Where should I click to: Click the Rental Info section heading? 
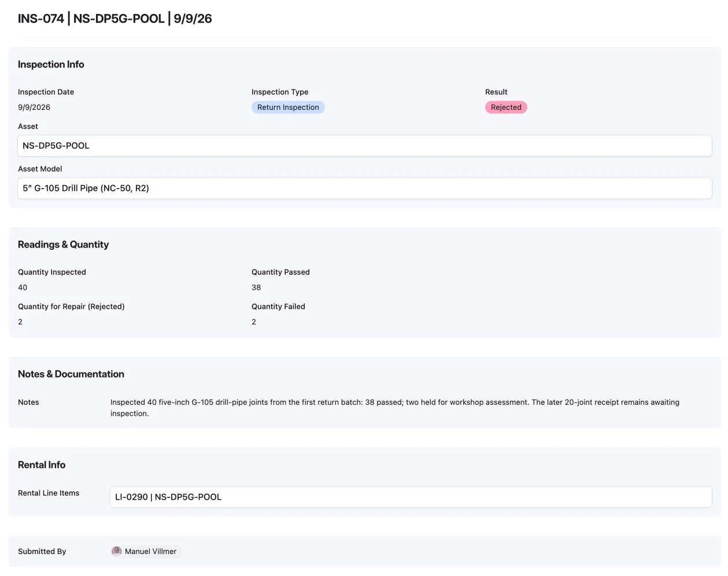coord(42,465)
